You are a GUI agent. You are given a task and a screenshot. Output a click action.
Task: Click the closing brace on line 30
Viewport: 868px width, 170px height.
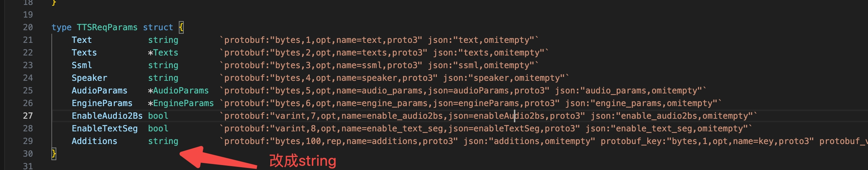coord(54,153)
